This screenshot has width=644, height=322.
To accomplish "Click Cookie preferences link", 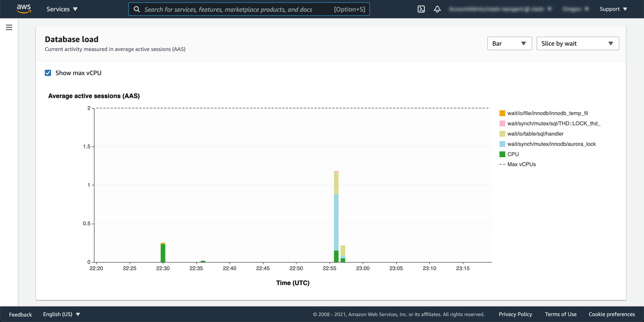I will (611, 314).
